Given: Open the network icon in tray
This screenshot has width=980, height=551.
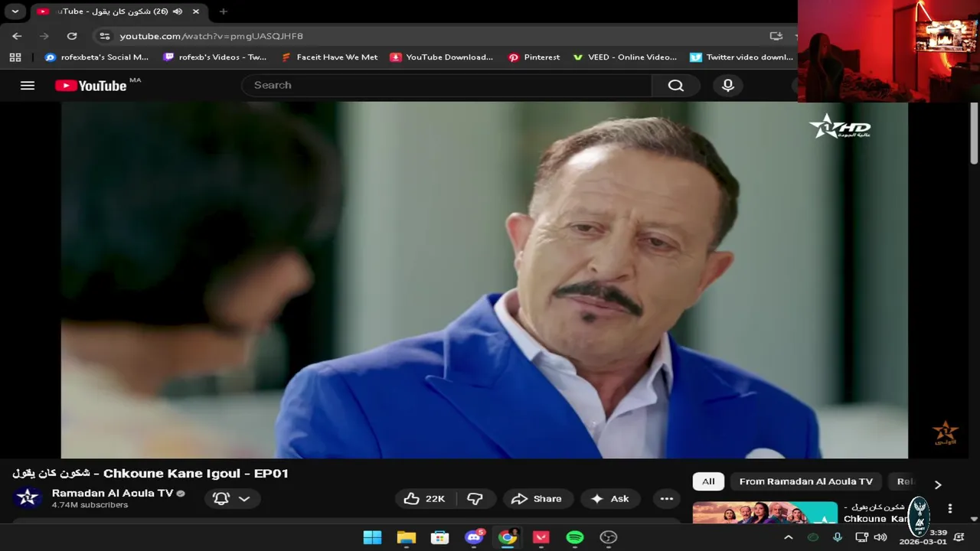Looking at the screenshot, I should (x=861, y=537).
